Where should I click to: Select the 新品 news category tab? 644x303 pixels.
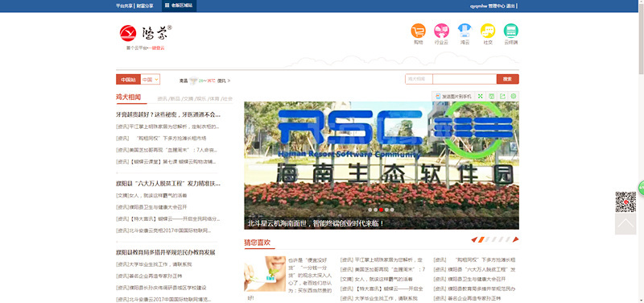175,98
